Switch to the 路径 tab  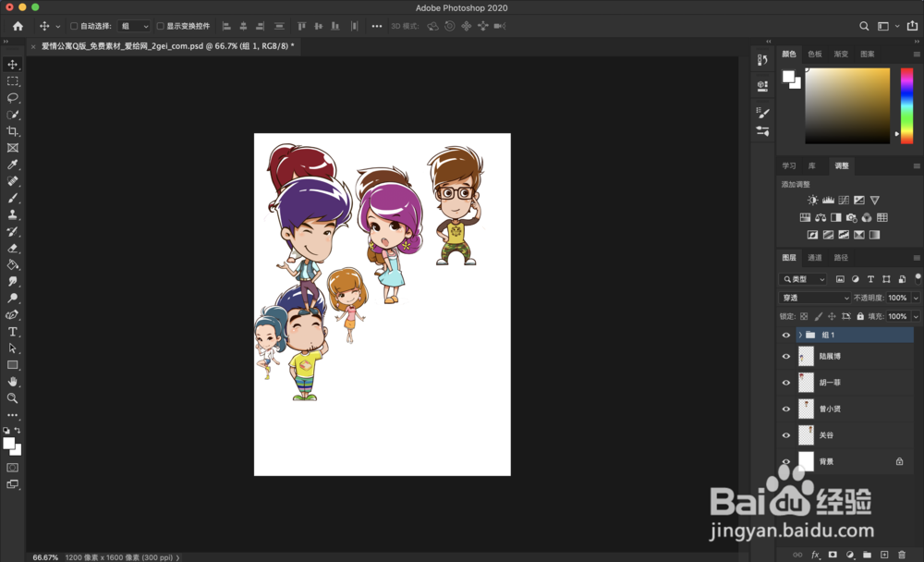click(841, 257)
